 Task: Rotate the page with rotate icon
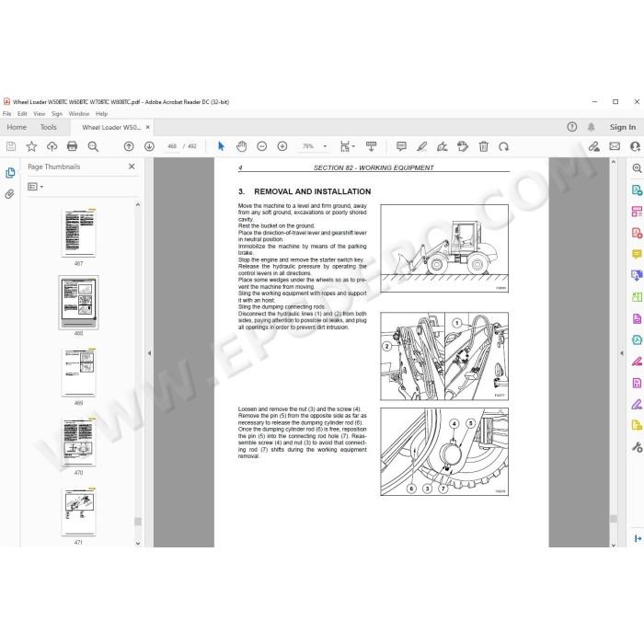coord(503,146)
